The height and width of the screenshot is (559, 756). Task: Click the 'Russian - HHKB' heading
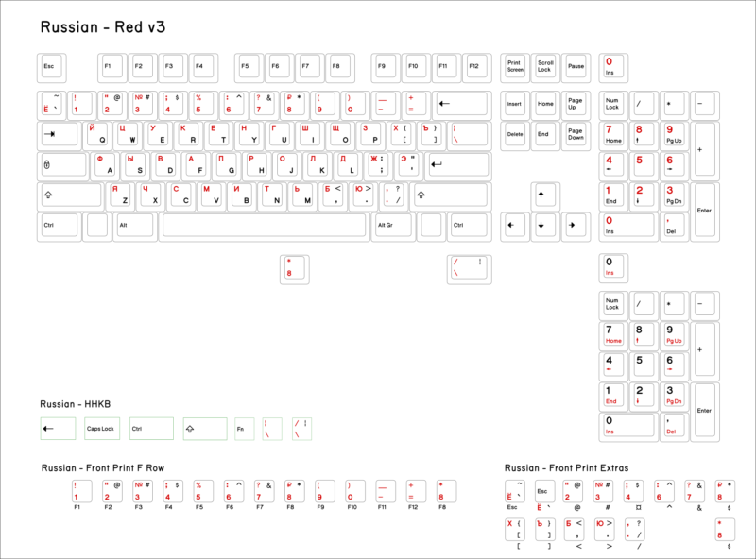(x=76, y=404)
